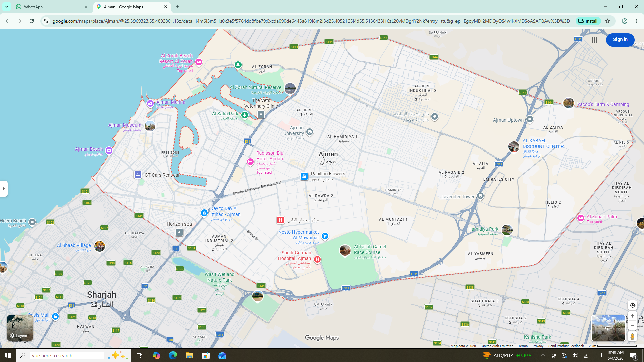Screen dimensions: 644x362
Task: Zoom out with the minus button
Action: 633,325
